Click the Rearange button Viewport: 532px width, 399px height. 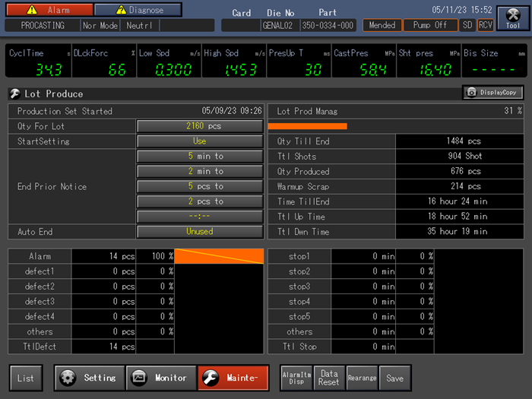362,378
